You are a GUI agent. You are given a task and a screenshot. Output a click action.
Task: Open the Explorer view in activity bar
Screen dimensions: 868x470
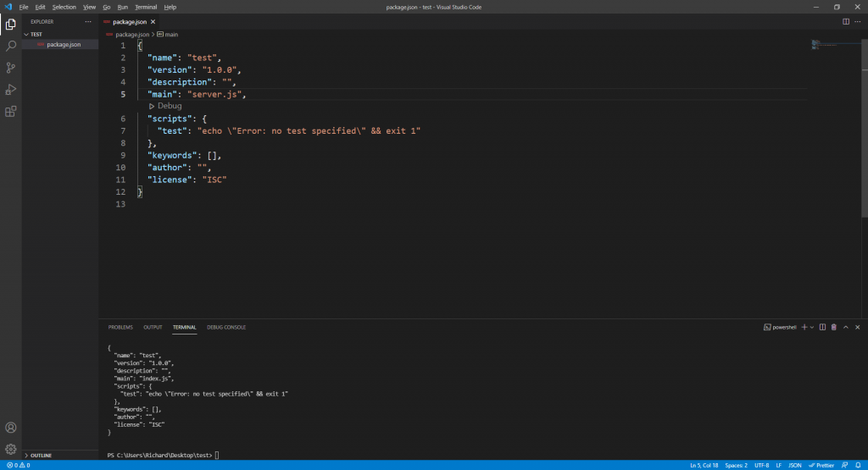click(x=10, y=25)
